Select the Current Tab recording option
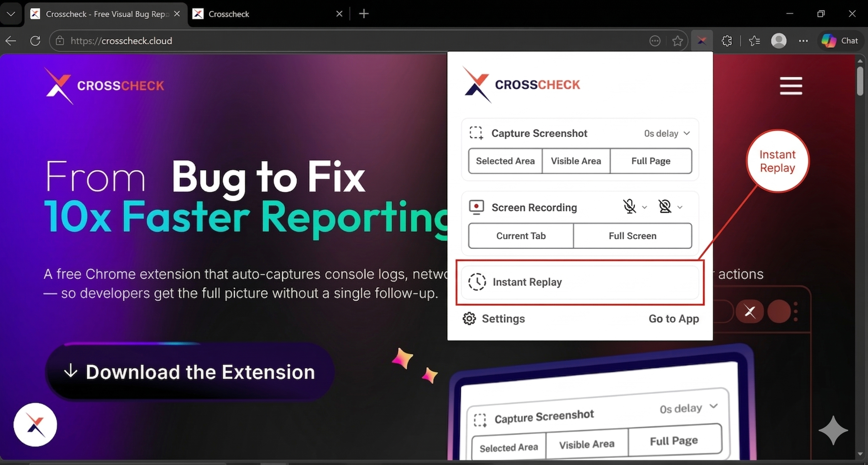Image resolution: width=868 pixels, height=465 pixels. (x=520, y=236)
